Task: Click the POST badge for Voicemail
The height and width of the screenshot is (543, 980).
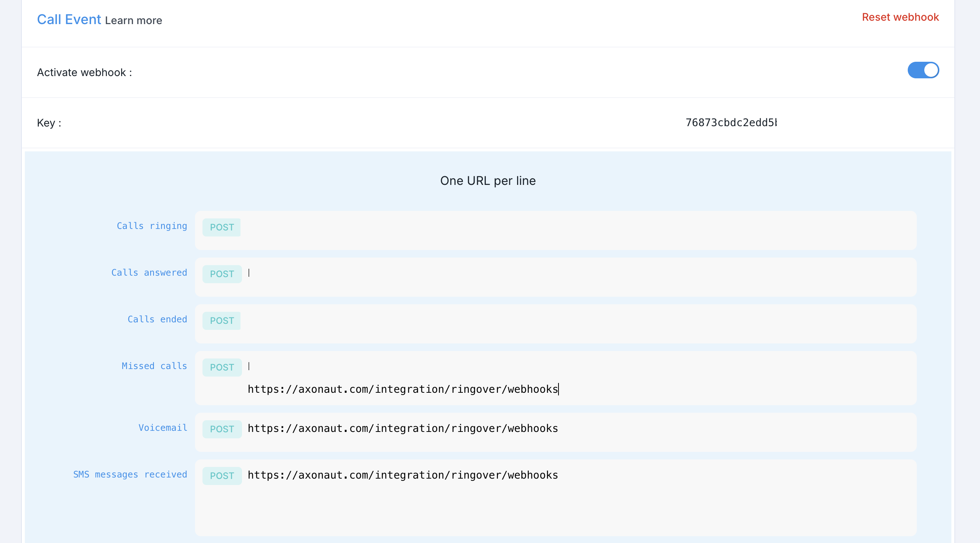Action: tap(222, 429)
